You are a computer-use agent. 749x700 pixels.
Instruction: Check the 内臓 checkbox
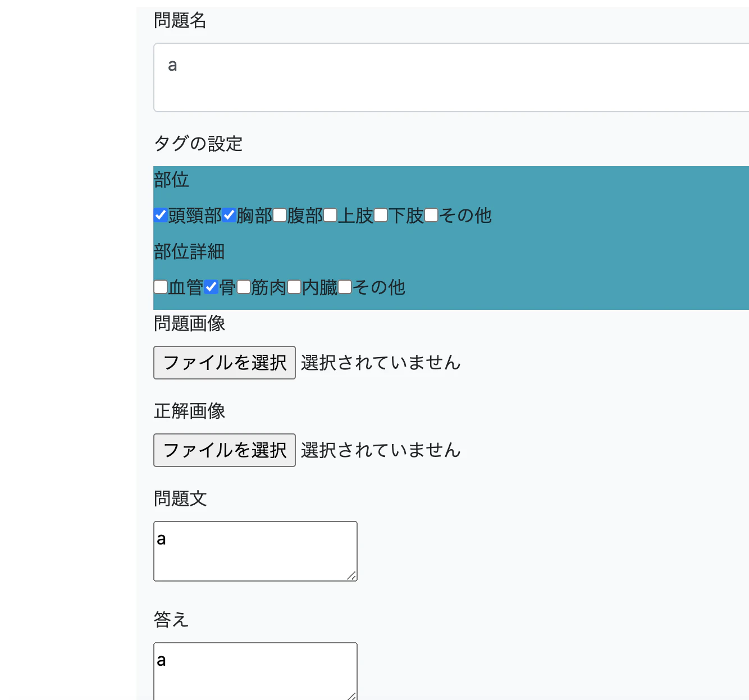point(294,287)
